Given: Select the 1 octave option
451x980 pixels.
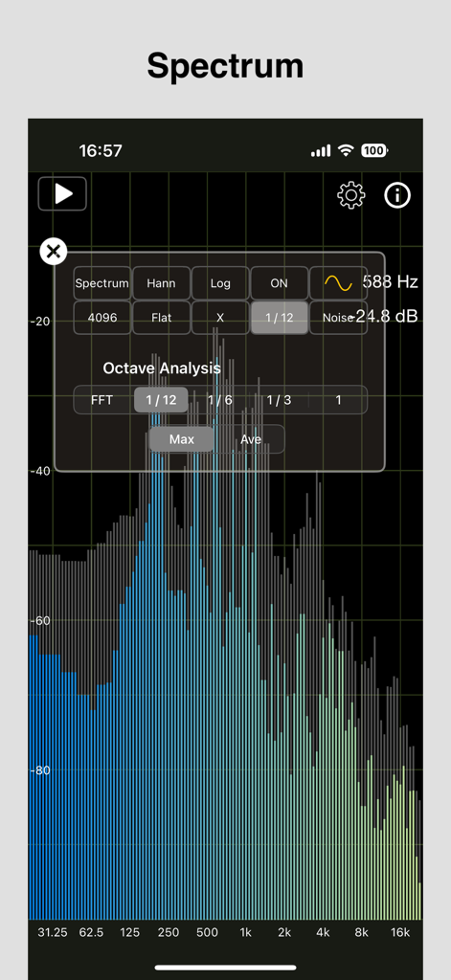Looking at the screenshot, I should click(x=338, y=400).
